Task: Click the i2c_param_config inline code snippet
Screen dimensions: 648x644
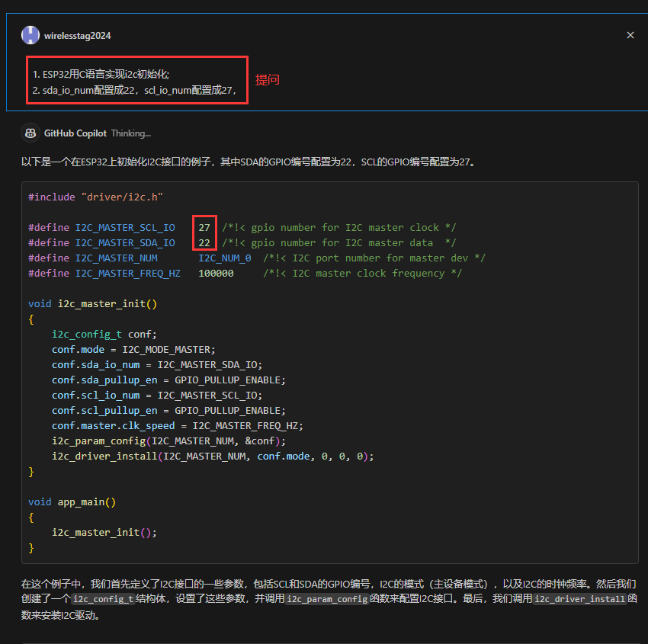Action: point(326,600)
